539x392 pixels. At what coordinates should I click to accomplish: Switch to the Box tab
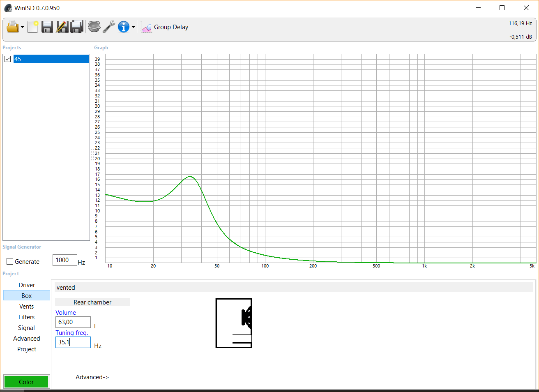(x=27, y=296)
